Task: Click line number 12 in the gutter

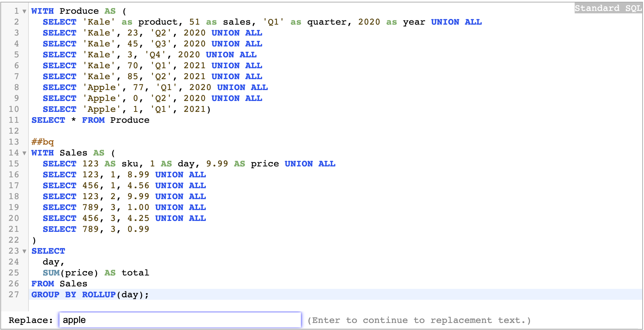Action: click(x=14, y=131)
